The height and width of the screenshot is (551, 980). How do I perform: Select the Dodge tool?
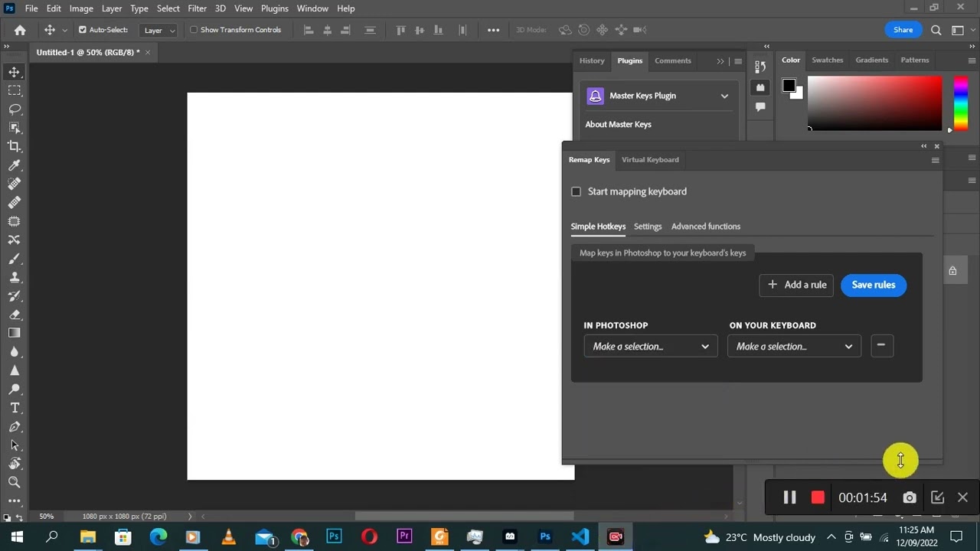point(15,389)
